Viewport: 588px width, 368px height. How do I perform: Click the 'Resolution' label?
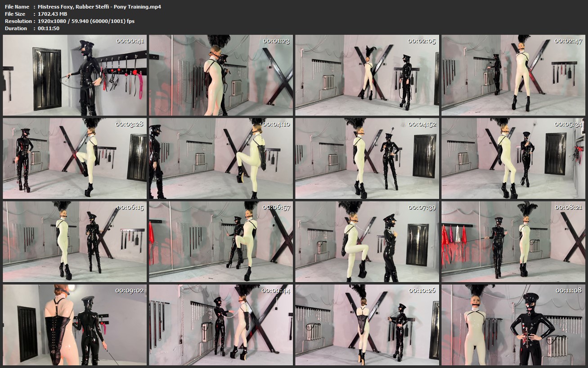click(18, 21)
